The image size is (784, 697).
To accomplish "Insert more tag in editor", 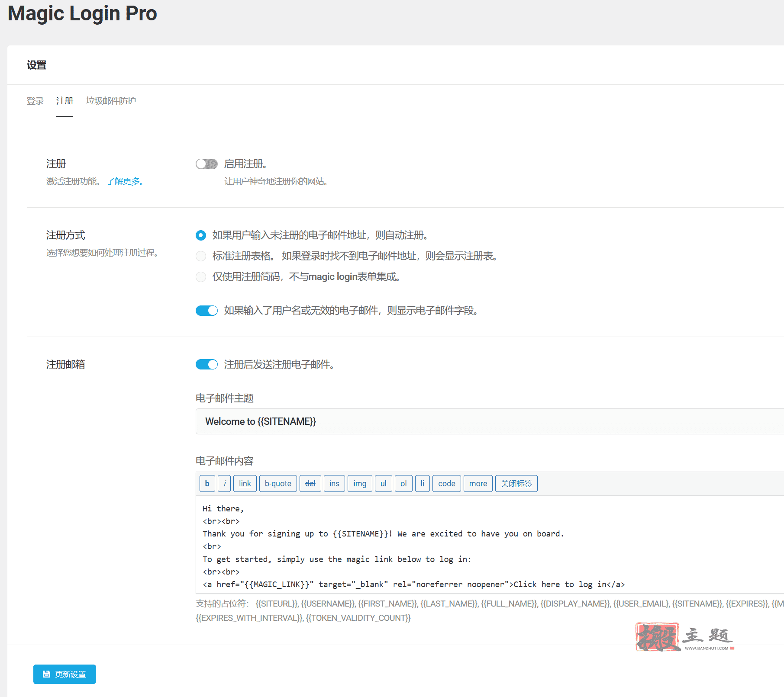I will pos(478,483).
